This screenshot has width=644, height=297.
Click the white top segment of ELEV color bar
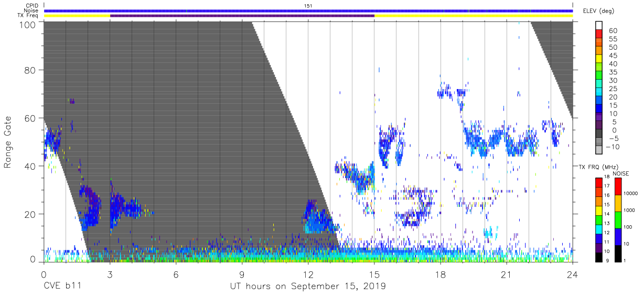[x=600, y=26]
